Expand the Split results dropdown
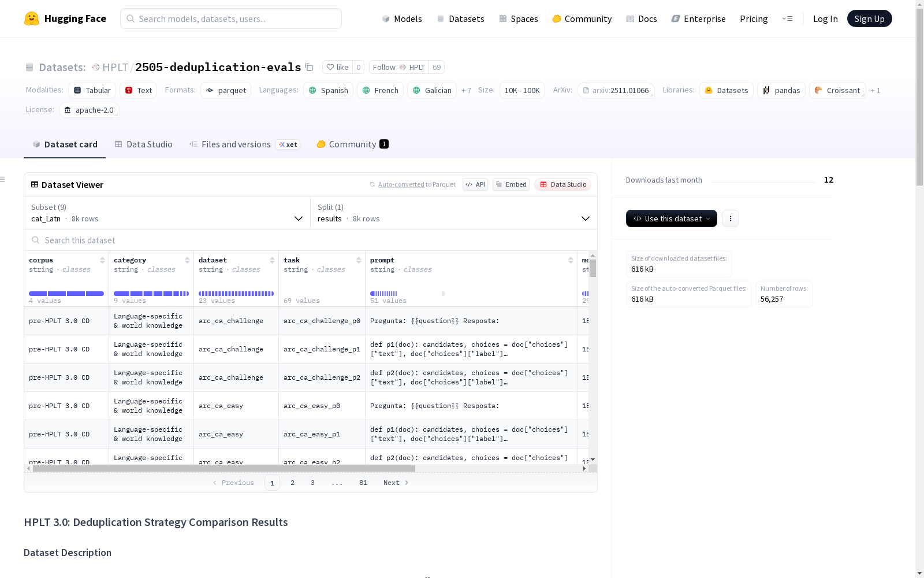 click(x=454, y=213)
